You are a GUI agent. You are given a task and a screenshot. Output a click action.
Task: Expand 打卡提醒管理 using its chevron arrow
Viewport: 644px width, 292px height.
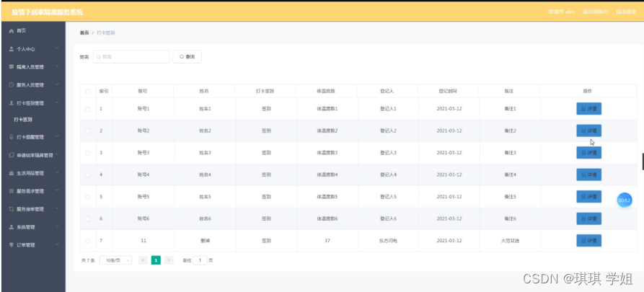[x=57, y=137]
